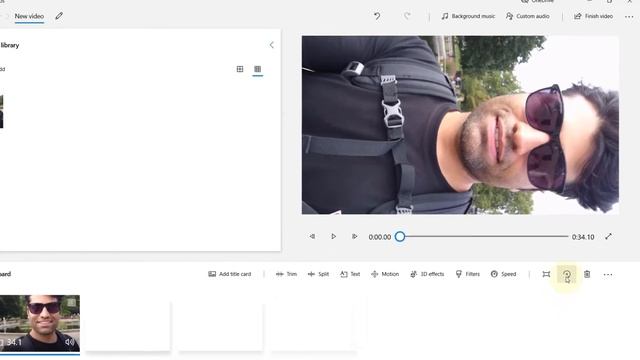This screenshot has width=640, height=360.
Task: Open 3D effects editor
Action: 427,274
